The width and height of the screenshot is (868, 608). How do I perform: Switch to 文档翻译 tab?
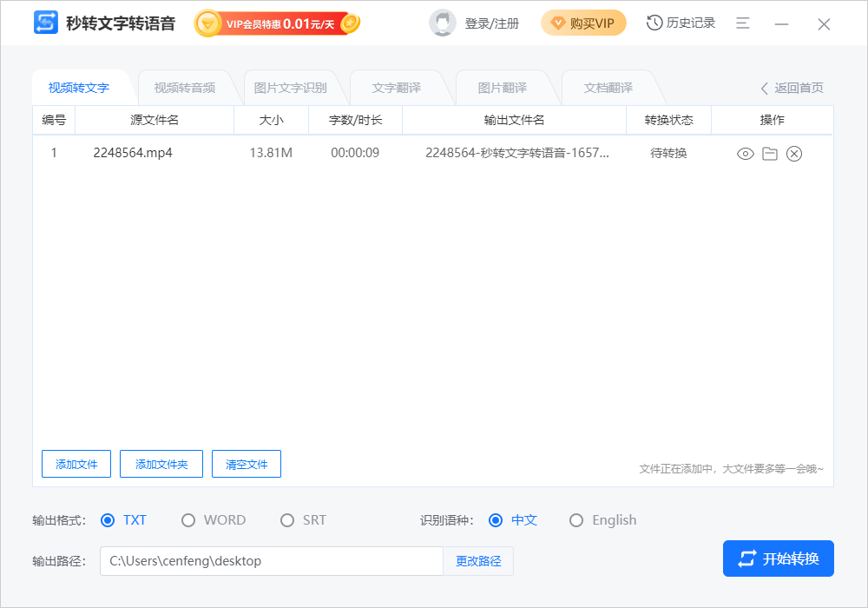click(608, 88)
